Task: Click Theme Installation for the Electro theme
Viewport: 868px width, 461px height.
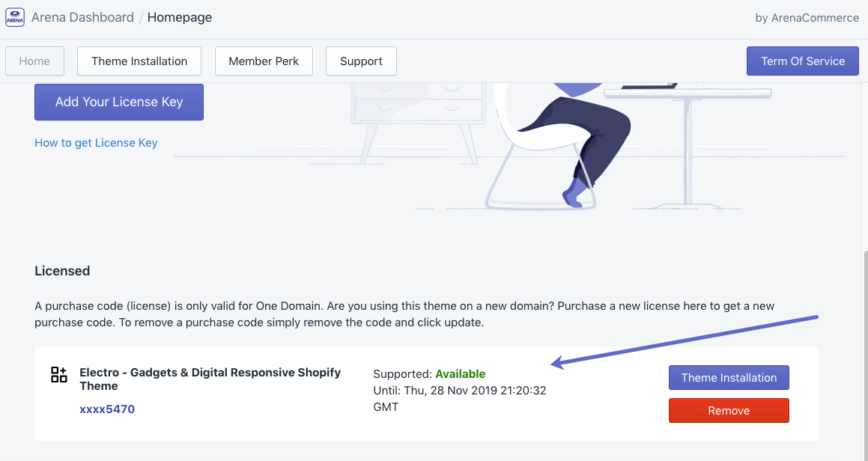Action: (728, 377)
